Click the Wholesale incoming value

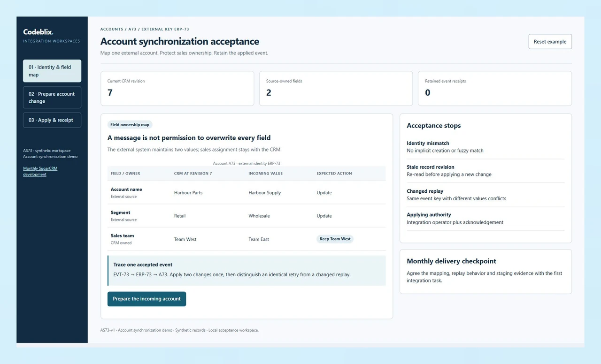[x=259, y=216]
